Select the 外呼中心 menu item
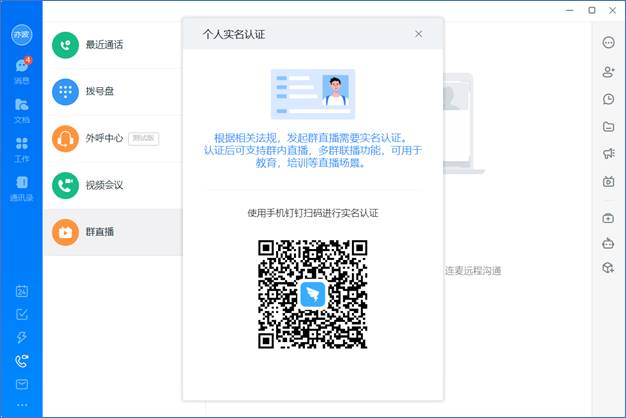The image size is (626, 418). pos(113,139)
